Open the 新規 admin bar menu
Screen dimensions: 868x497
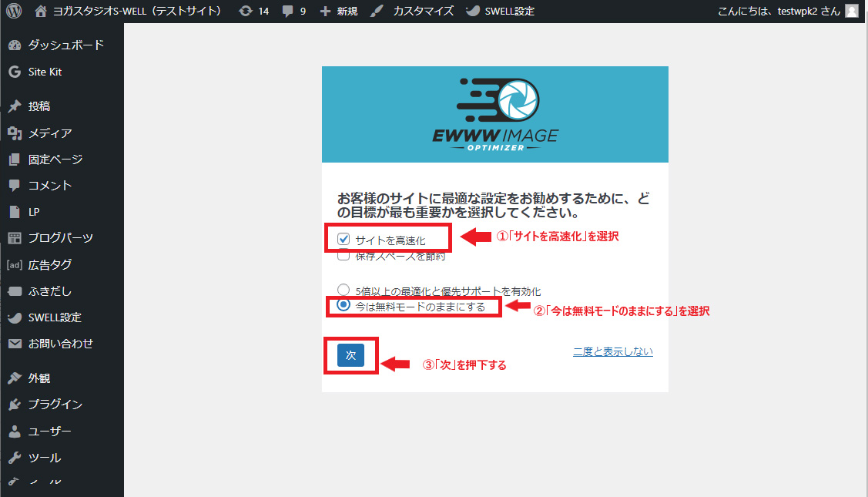click(347, 11)
